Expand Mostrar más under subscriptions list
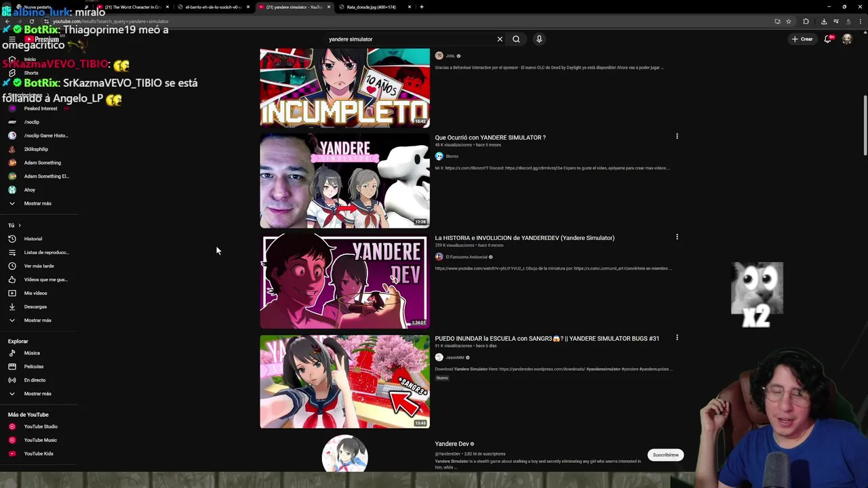The width and height of the screenshot is (868, 488). point(39,203)
